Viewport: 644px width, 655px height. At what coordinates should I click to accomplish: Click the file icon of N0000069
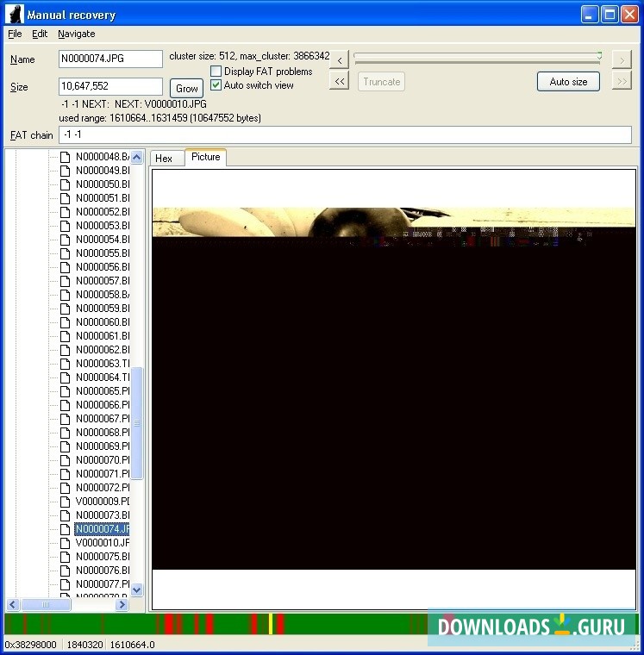(x=65, y=446)
